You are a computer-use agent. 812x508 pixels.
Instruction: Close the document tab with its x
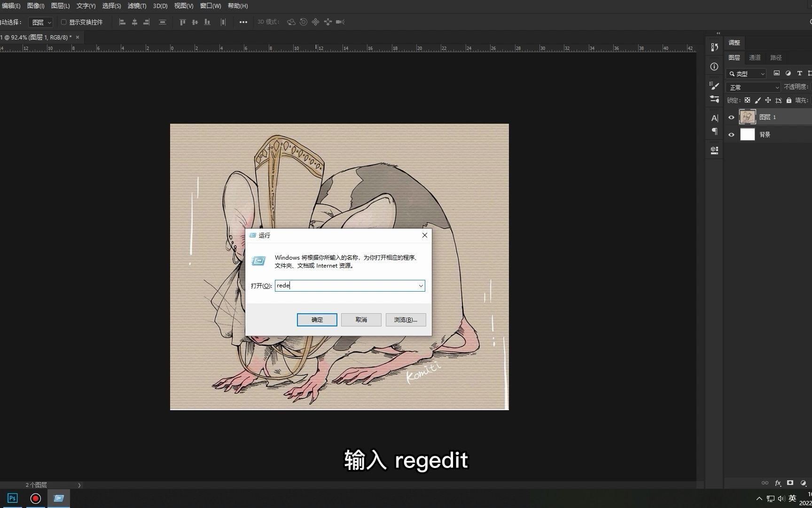(x=78, y=37)
